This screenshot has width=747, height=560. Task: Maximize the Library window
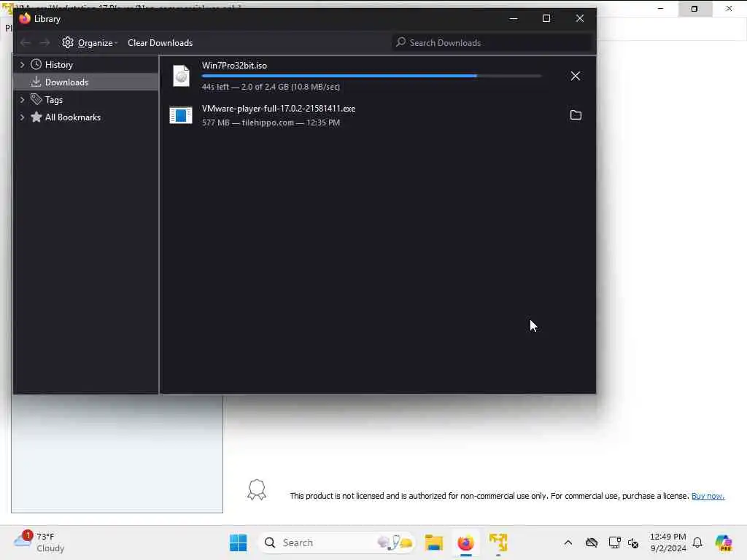tap(546, 18)
